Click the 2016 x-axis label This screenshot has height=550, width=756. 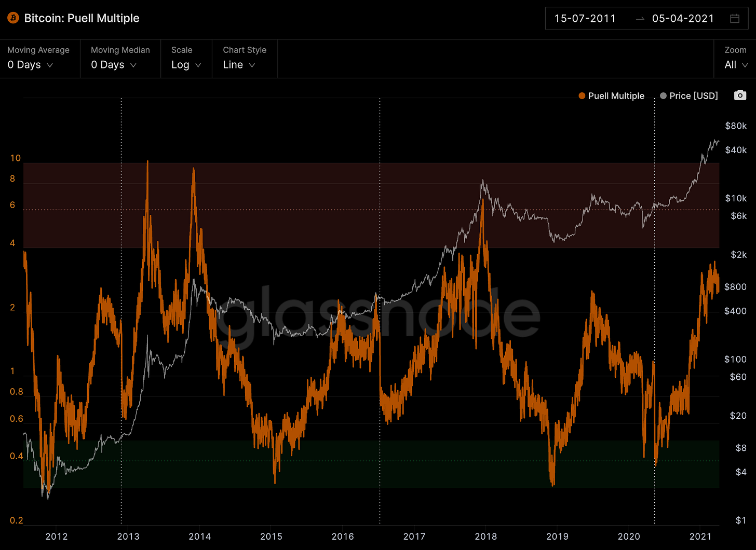[x=343, y=536]
